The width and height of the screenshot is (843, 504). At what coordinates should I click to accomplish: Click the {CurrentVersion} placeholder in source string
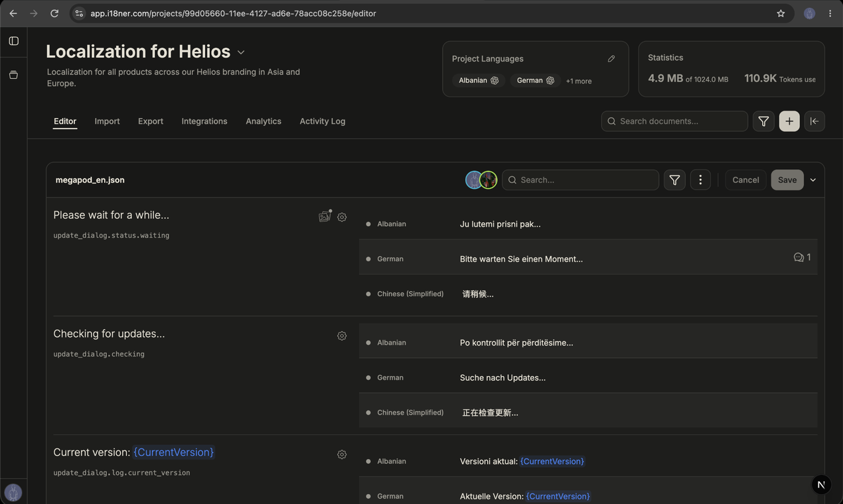pyautogui.click(x=173, y=452)
